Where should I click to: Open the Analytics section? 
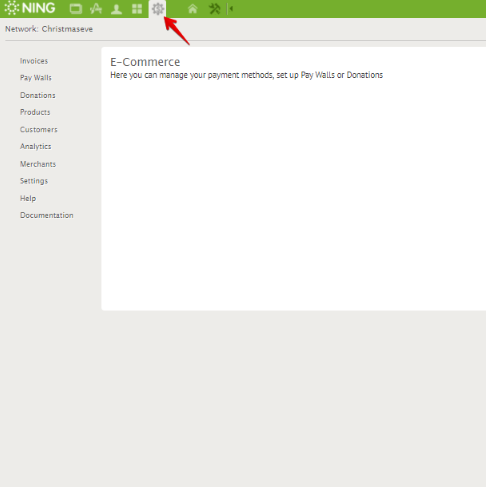tap(35, 147)
